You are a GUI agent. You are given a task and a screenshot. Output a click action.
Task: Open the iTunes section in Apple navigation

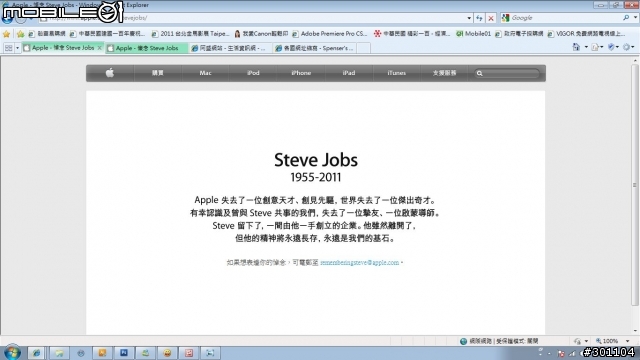[396, 73]
